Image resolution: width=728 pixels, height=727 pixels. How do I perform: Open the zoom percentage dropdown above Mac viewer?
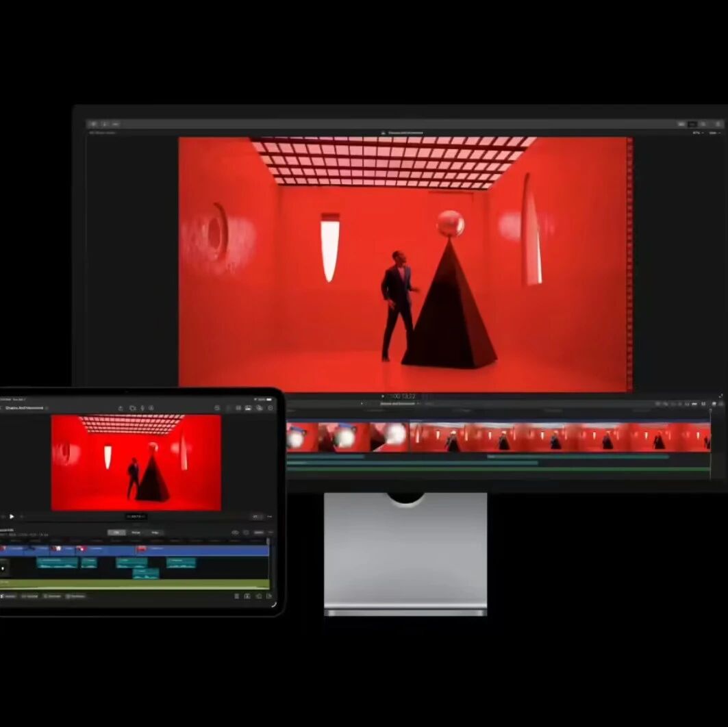(698, 133)
